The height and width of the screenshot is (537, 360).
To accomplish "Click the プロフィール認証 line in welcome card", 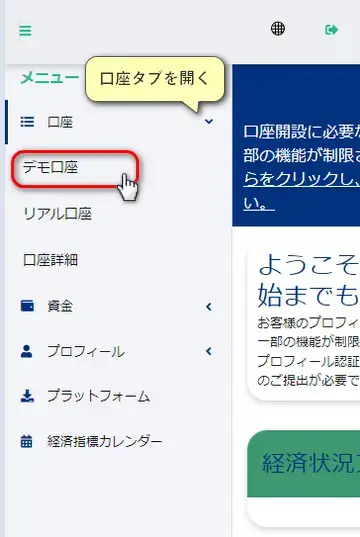I will click(308, 361).
